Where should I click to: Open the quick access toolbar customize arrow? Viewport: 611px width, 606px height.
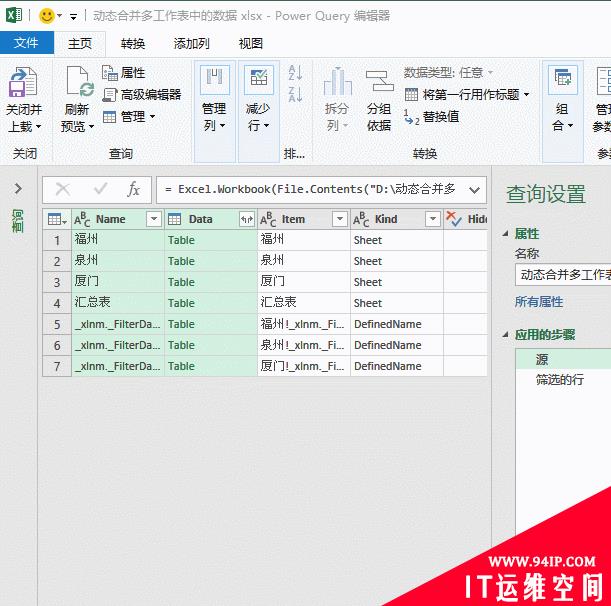click(x=73, y=16)
